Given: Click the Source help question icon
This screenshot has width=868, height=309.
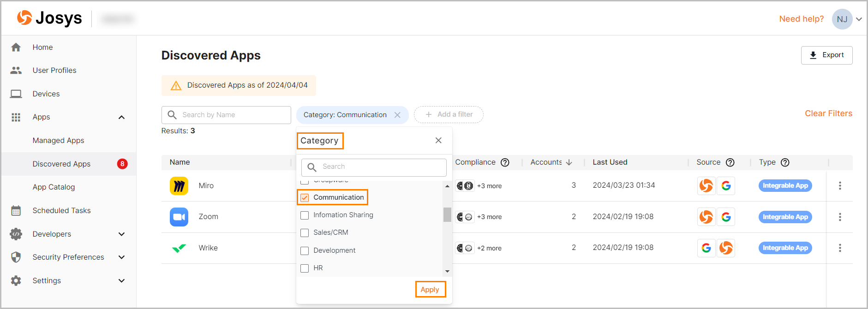Looking at the screenshot, I should [730, 162].
